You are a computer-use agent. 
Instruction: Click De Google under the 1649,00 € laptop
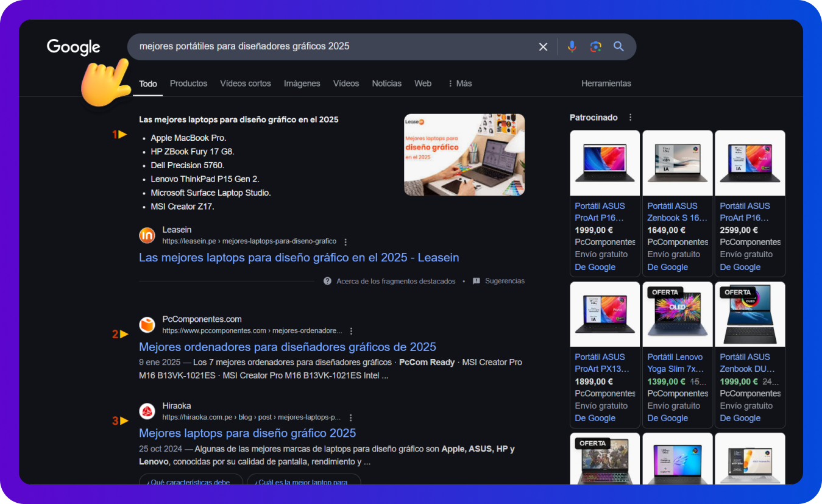click(667, 267)
